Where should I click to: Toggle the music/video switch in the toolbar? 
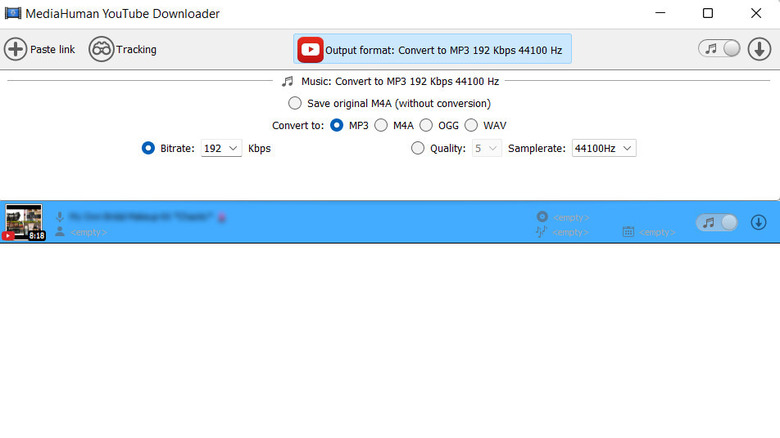pos(720,49)
